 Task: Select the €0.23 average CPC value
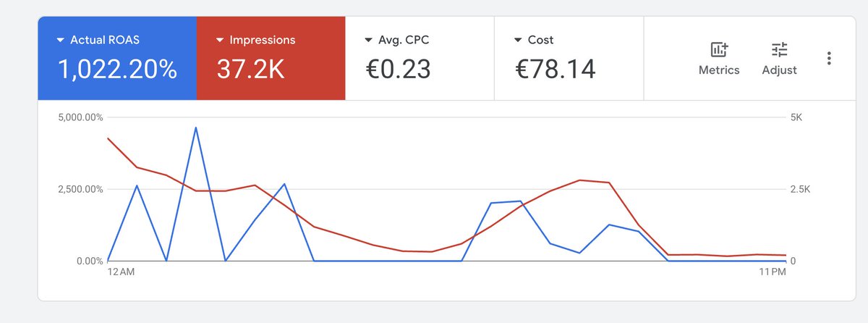[x=398, y=69]
